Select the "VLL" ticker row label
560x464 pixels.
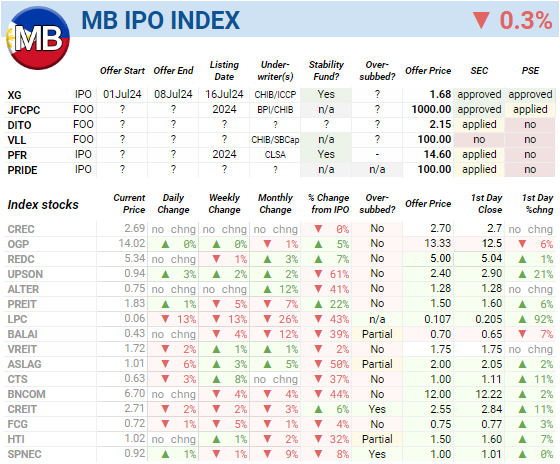16,140
